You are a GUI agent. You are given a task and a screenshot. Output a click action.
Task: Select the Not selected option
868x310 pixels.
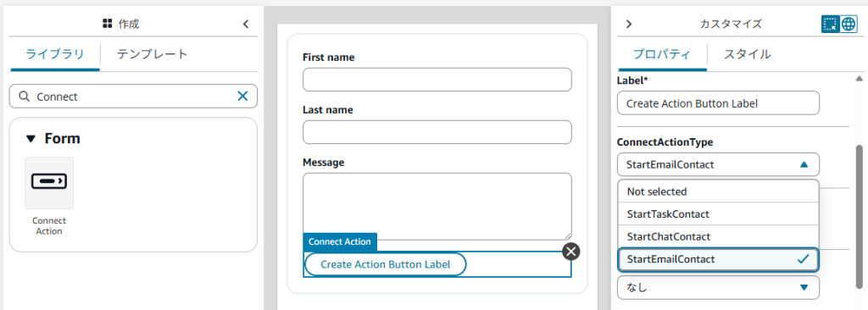click(718, 191)
